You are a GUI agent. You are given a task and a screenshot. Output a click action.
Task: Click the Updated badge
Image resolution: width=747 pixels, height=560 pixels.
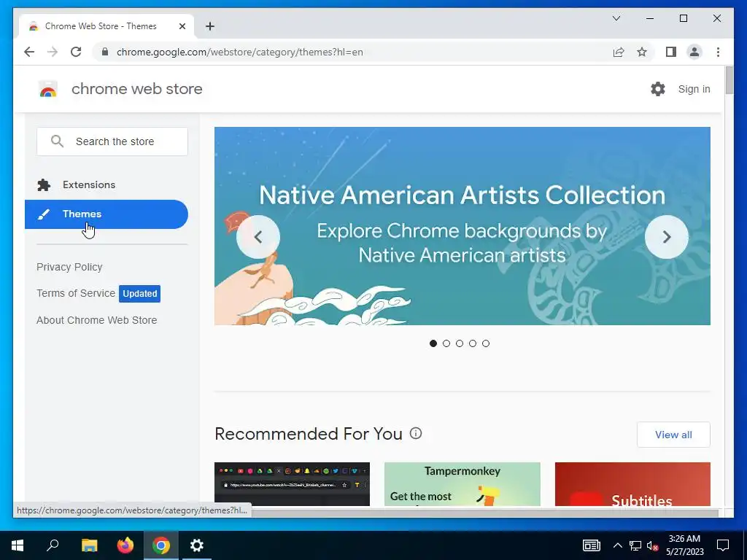[139, 294]
